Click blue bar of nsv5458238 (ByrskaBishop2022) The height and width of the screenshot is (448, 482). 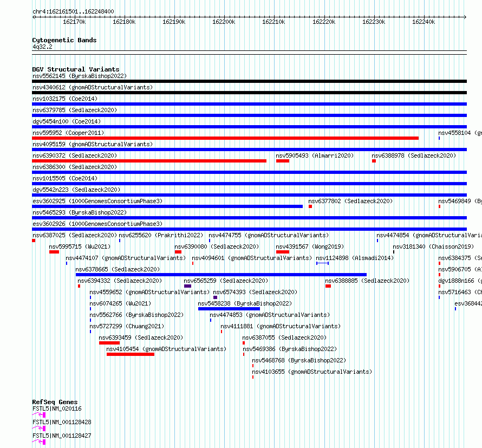click(229, 309)
